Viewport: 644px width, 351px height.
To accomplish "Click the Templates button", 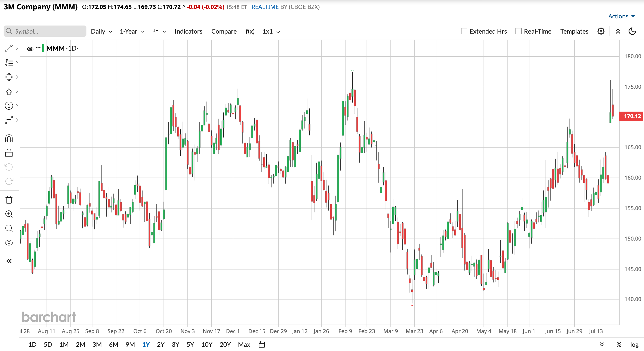I will click(574, 32).
